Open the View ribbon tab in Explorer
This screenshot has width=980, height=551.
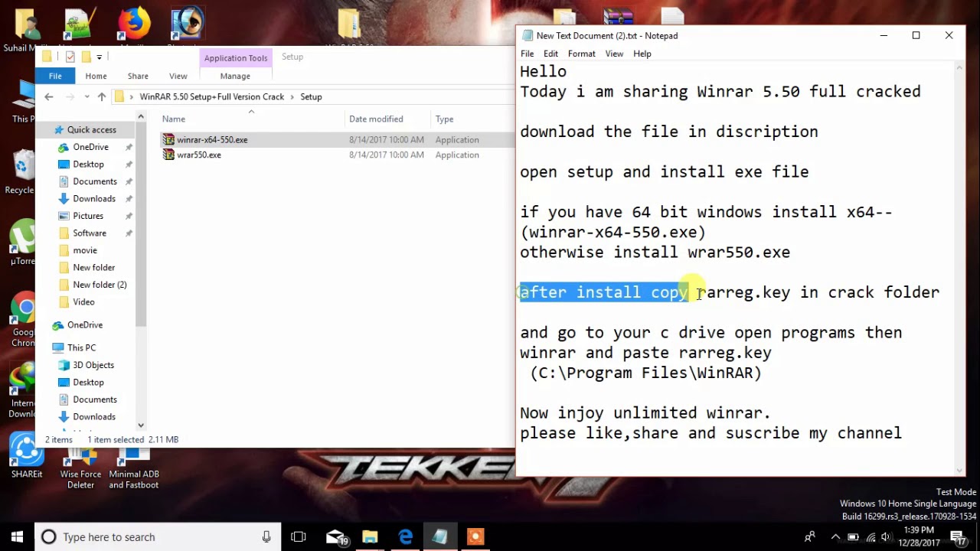pyautogui.click(x=178, y=76)
